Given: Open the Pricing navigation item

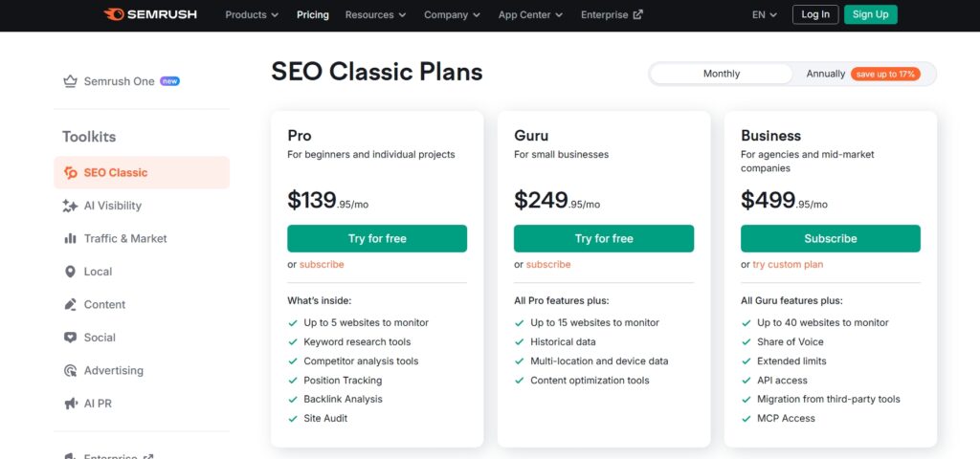Looking at the screenshot, I should tap(313, 14).
